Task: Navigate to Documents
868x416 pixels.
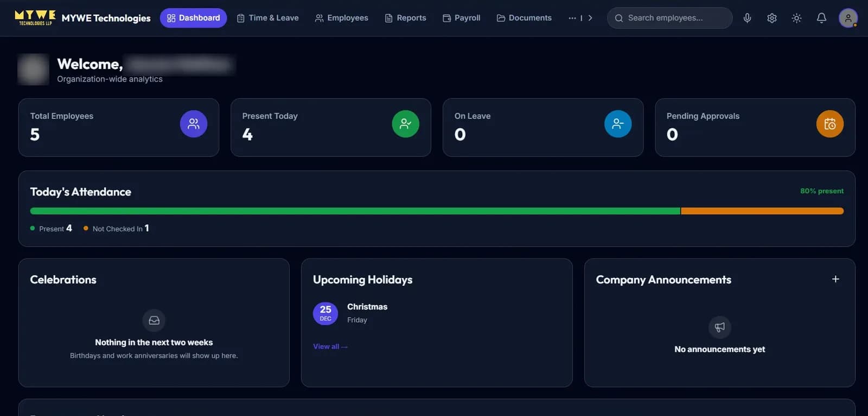Action: (x=524, y=18)
